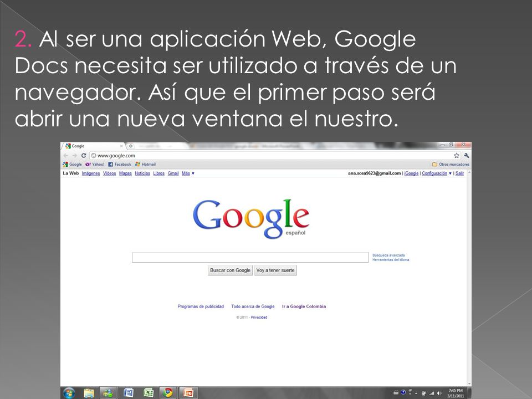This screenshot has width=532, height=399.
Task: Click the Google logo
Action: (251, 218)
